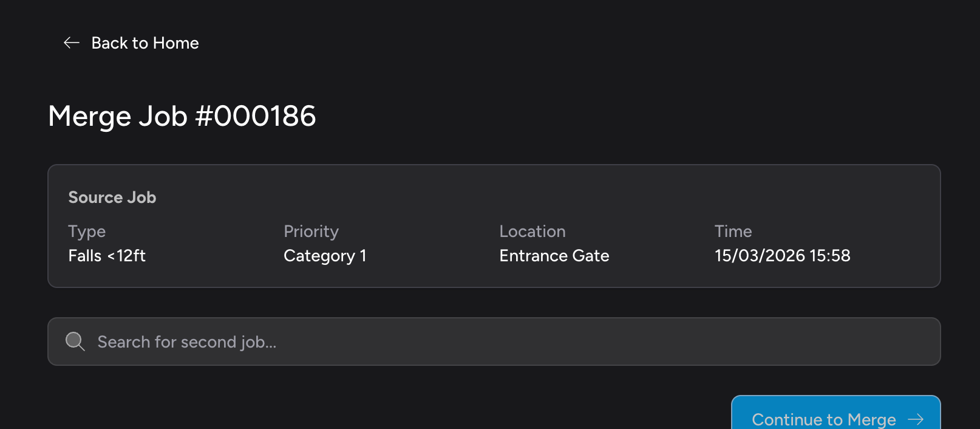Click the search glyph inside the input field

(x=75, y=341)
